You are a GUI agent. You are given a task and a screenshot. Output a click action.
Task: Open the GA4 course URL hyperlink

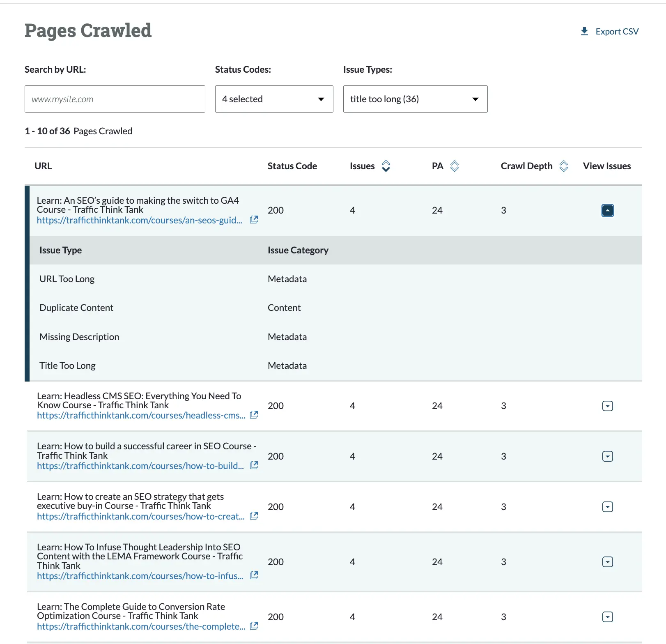[x=140, y=220]
